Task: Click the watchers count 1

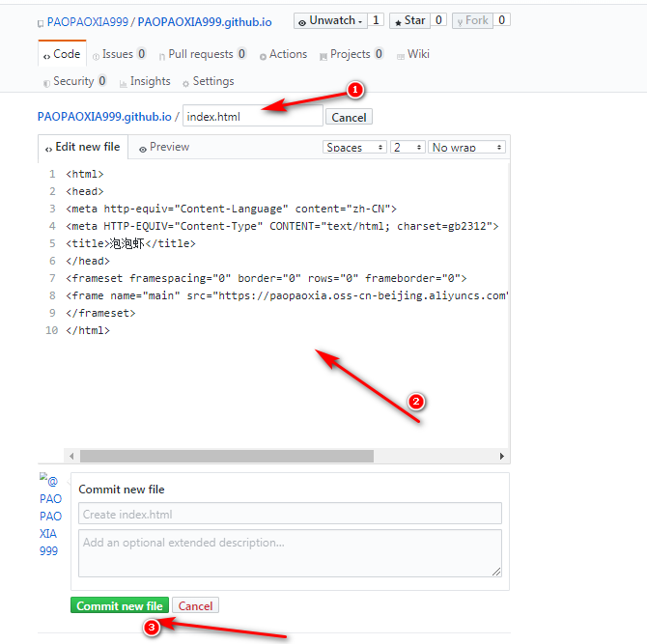Action: [x=376, y=20]
